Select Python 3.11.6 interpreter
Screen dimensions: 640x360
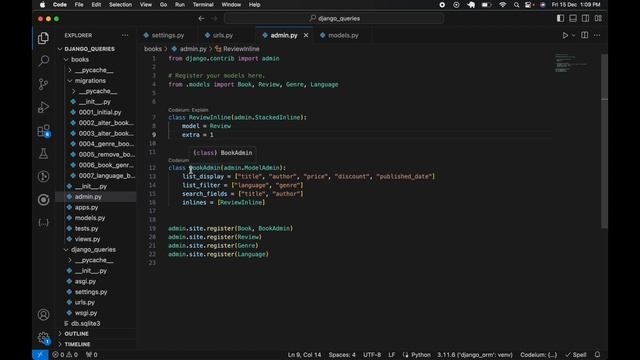click(x=475, y=355)
